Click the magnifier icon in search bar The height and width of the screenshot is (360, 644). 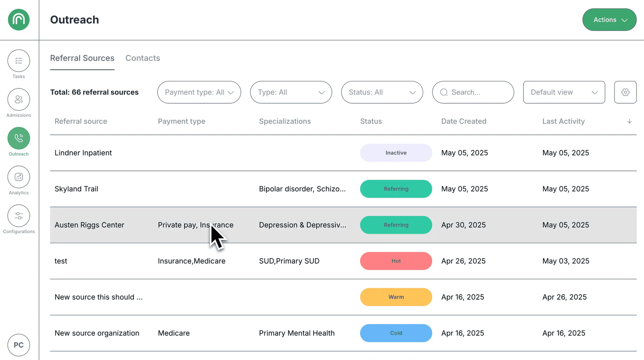click(444, 92)
